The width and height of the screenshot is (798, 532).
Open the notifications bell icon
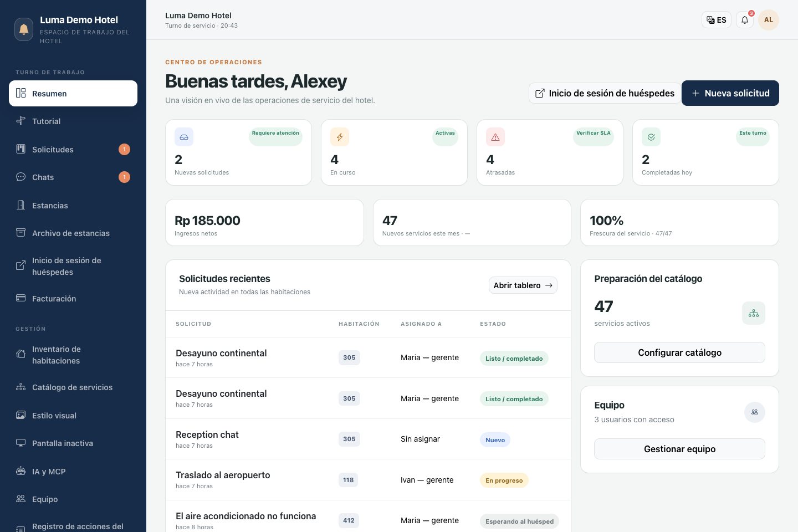(x=745, y=20)
